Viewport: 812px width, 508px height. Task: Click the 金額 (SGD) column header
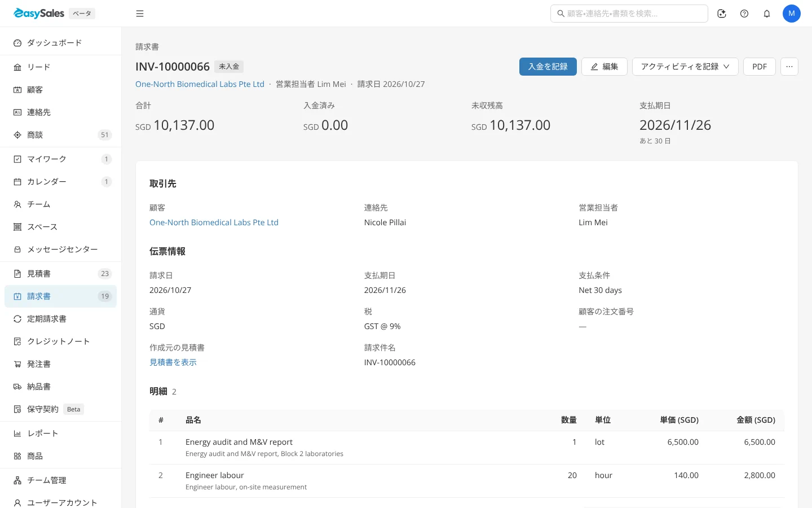756,420
